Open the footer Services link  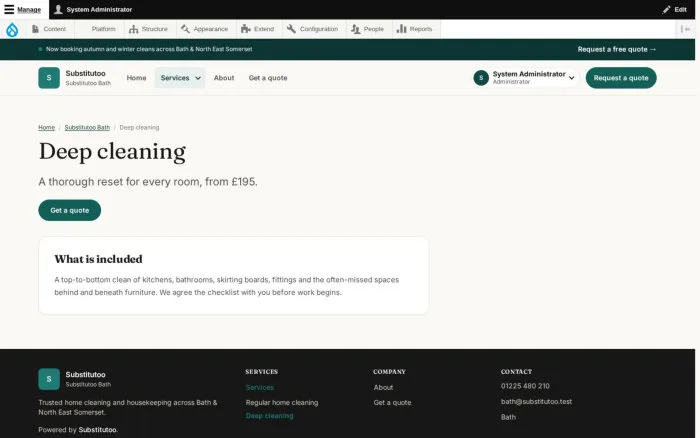pos(259,388)
